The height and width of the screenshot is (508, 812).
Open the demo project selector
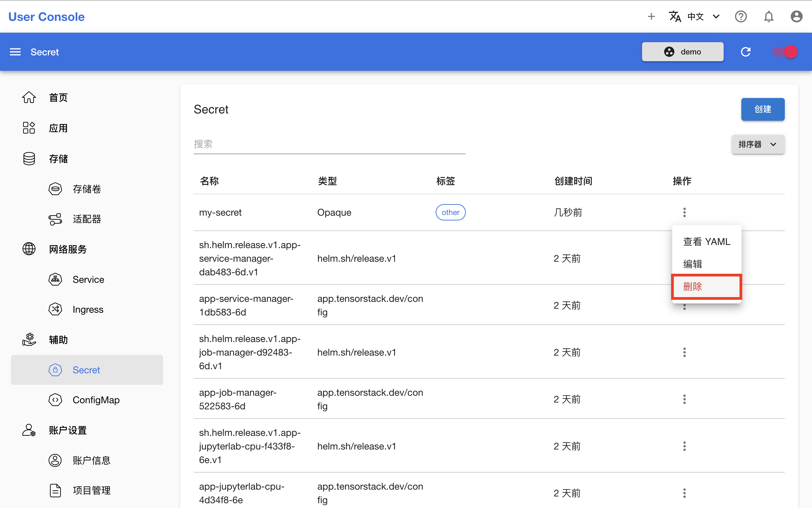[682, 52]
